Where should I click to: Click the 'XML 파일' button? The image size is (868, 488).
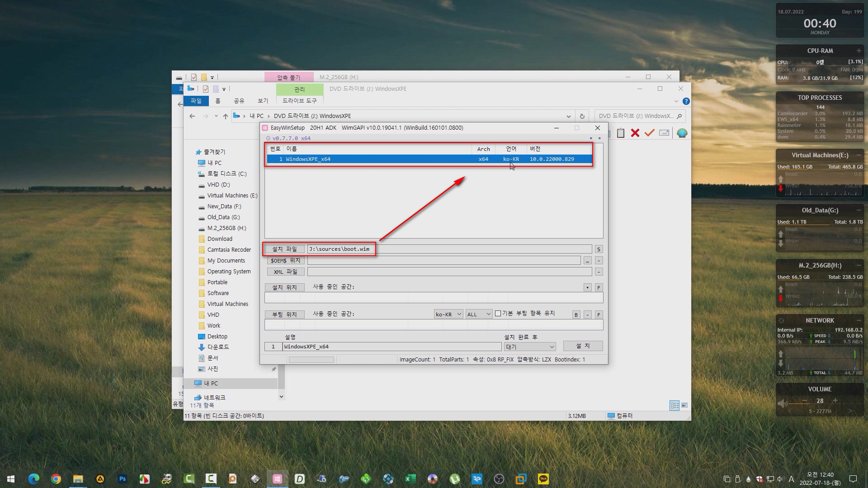click(x=285, y=272)
